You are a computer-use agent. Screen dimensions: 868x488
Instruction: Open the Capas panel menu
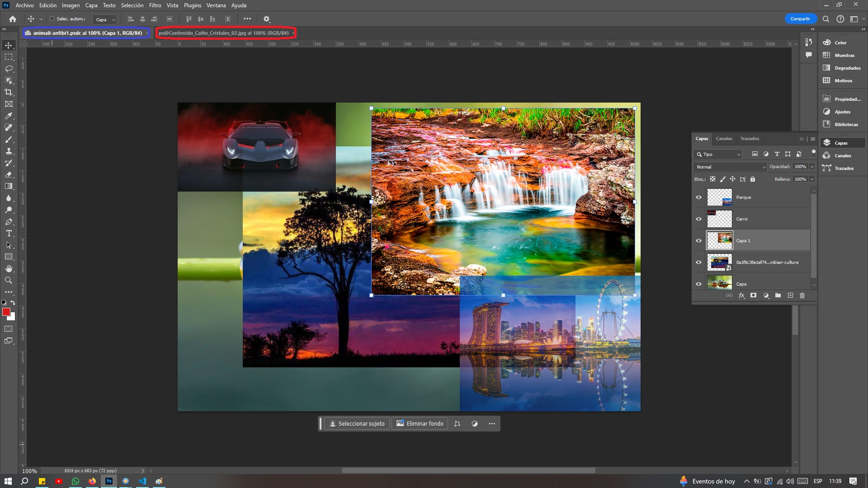tap(813, 139)
